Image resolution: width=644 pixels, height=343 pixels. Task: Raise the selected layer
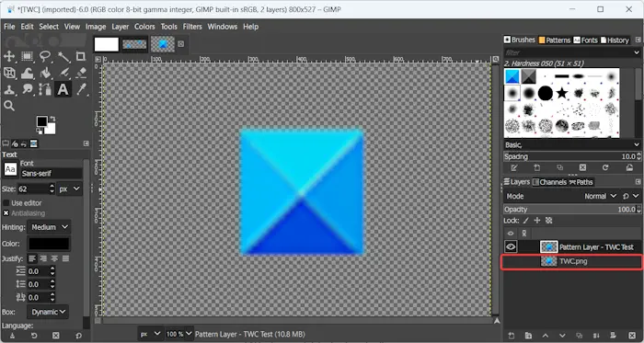pos(545,336)
